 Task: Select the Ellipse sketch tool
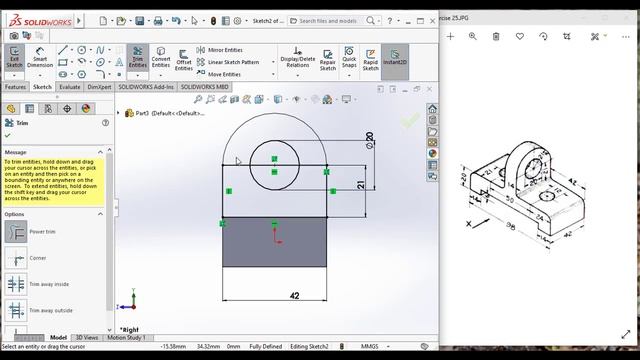coord(100,62)
